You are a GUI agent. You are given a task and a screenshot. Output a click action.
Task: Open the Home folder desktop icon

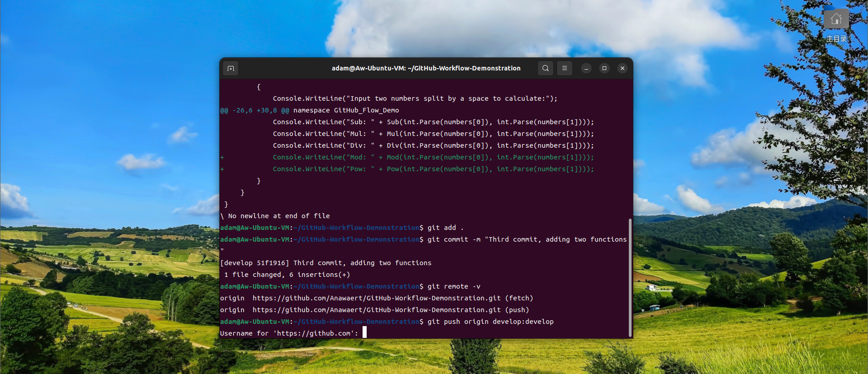[x=835, y=20]
